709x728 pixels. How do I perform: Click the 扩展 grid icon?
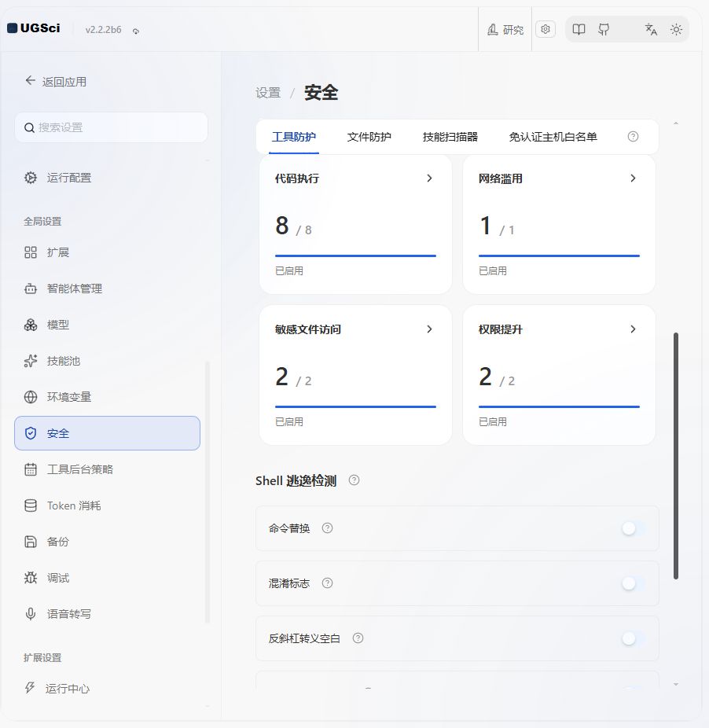(31, 252)
